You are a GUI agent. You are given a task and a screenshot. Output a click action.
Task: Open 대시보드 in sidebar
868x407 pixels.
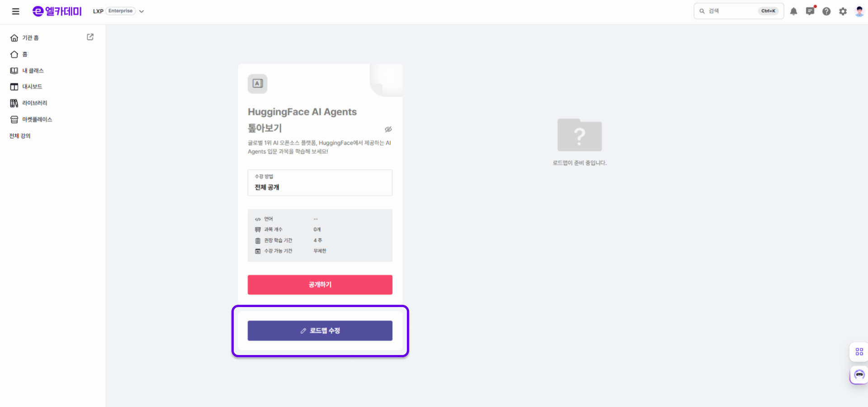pos(32,87)
